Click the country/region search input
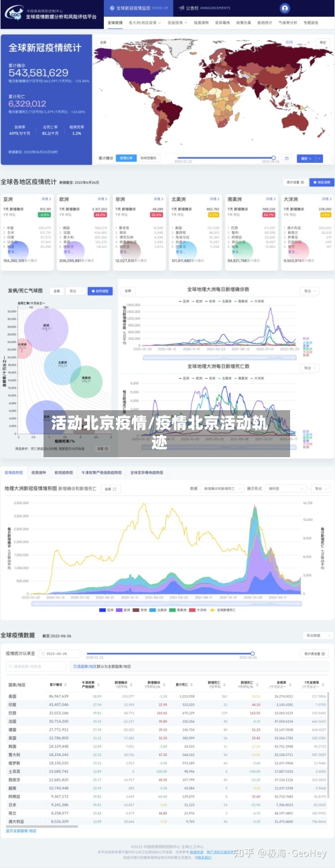The width and height of the screenshot is (335, 868). click(x=38, y=666)
